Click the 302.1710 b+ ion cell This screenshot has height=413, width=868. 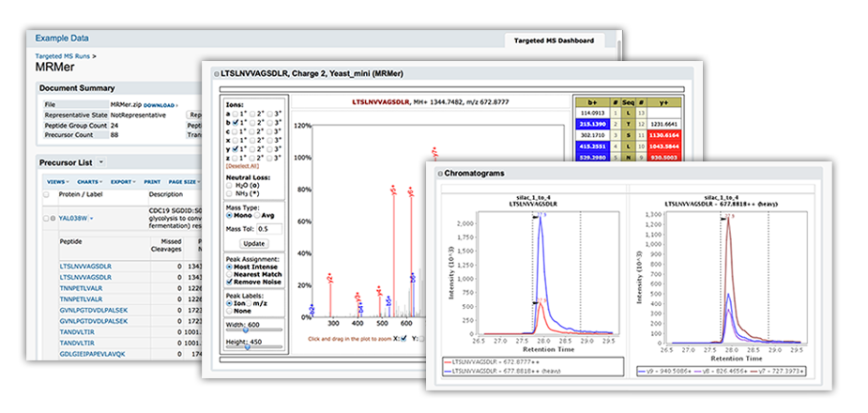click(595, 136)
